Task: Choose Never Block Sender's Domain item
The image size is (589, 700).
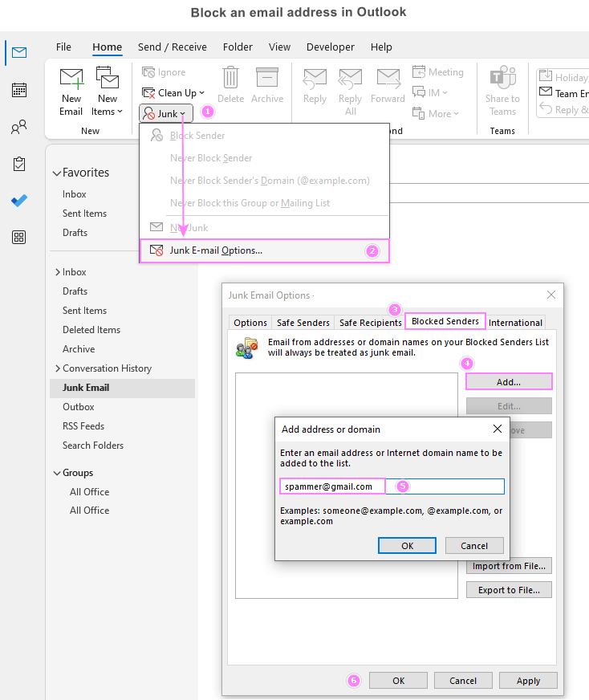Action: click(x=264, y=181)
